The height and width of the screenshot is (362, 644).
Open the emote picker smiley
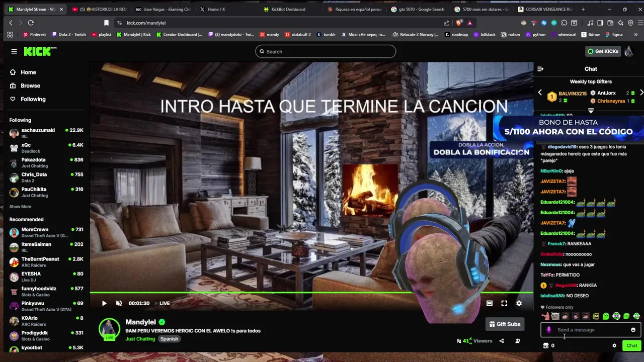point(633,330)
